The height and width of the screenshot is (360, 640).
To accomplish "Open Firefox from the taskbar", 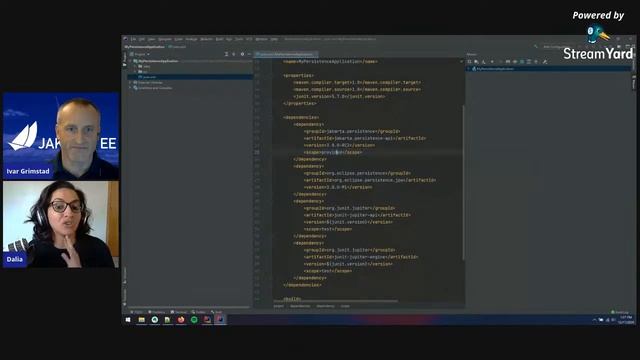I will (181, 320).
